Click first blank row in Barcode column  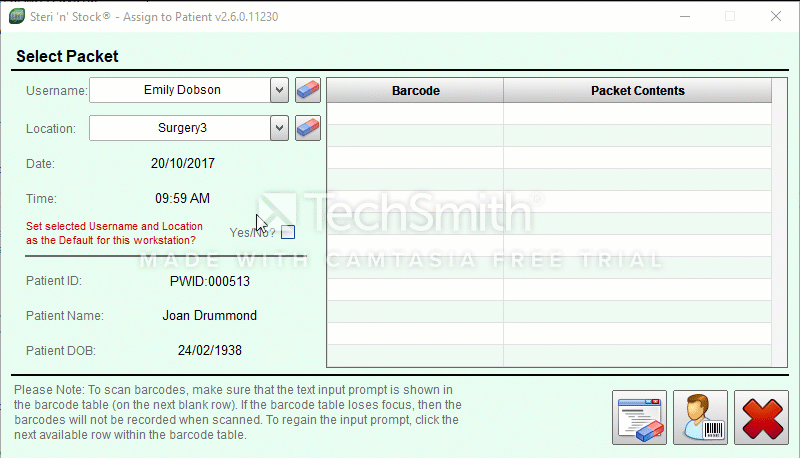coord(415,114)
